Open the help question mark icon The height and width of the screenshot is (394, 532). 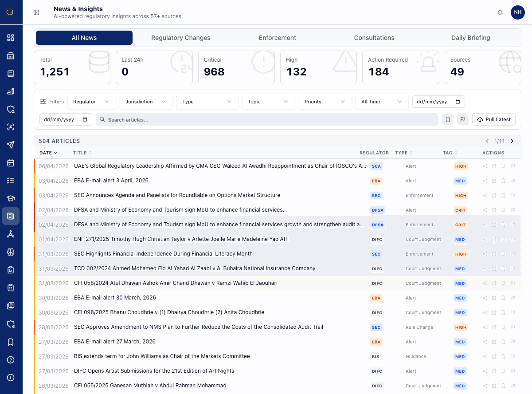pos(11,360)
